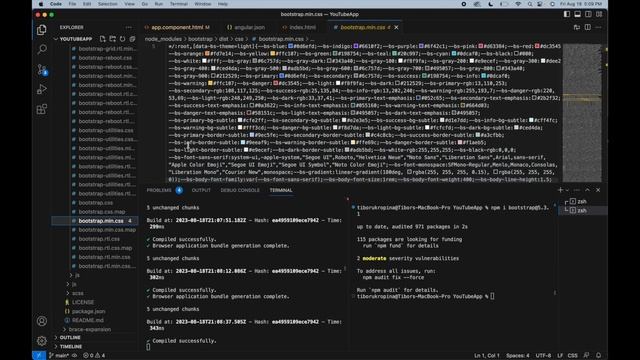The image size is (640, 360).
Task: Open the Extensions view
Action: click(42, 109)
